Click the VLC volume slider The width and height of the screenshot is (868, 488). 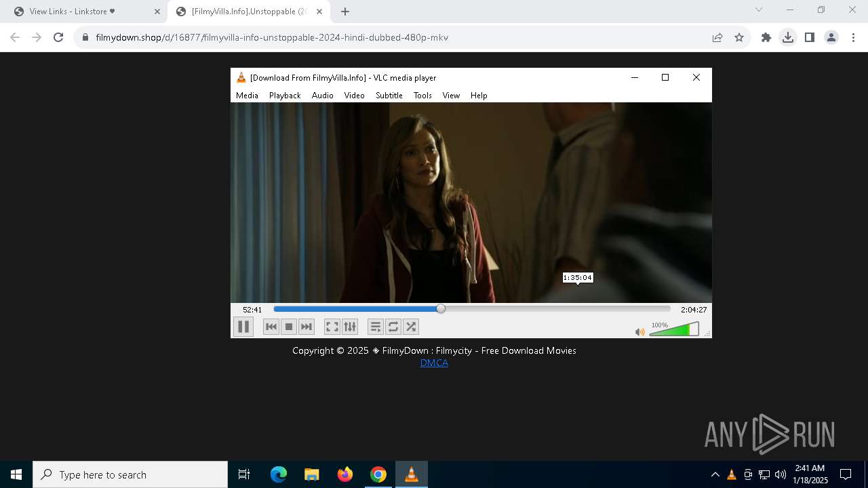[674, 329]
